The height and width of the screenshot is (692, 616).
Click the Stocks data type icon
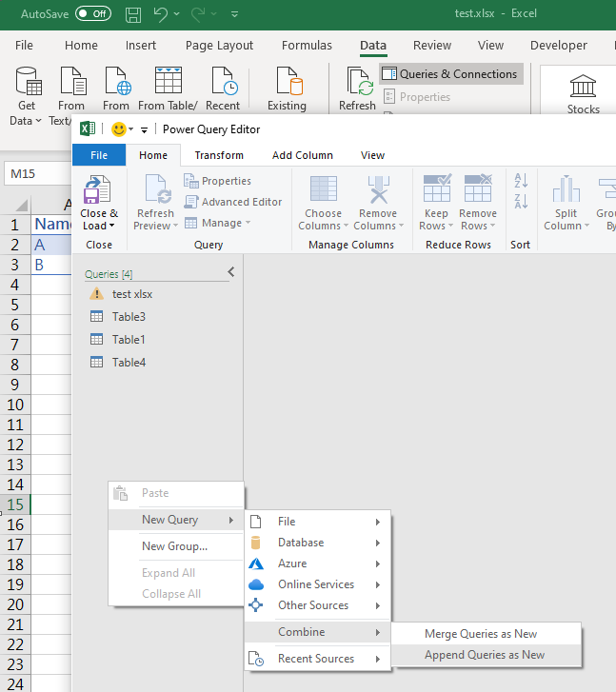(x=583, y=86)
